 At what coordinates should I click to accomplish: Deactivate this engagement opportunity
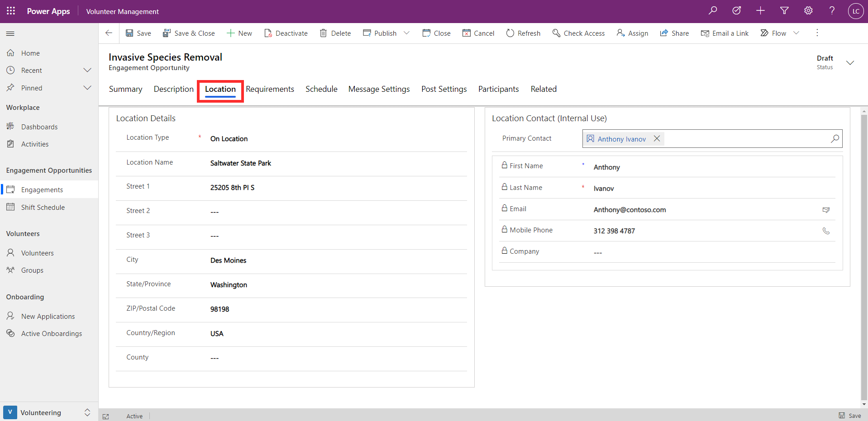(286, 33)
